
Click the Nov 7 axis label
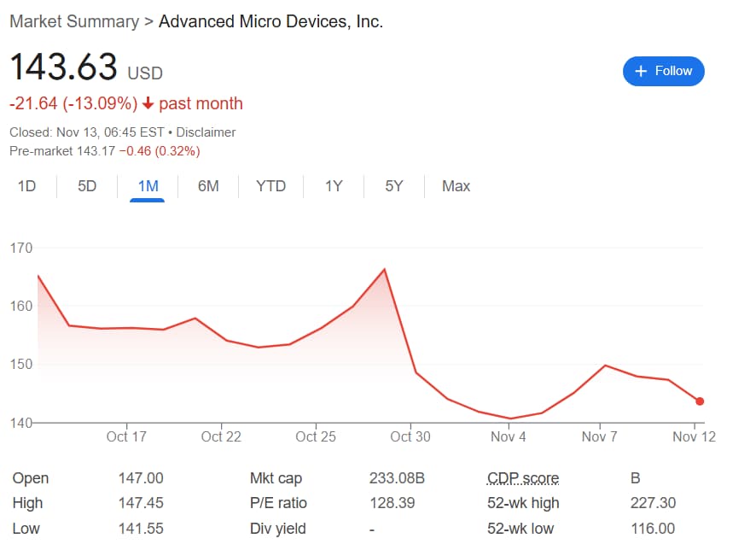(599, 436)
